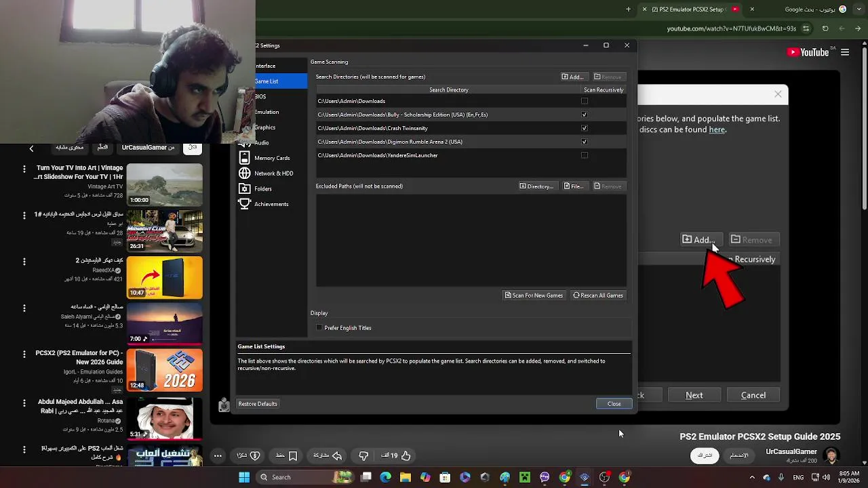868x488 pixels.
Task: Click Close in PCSX2 settings dialog
Action: [x=614, y=404]
